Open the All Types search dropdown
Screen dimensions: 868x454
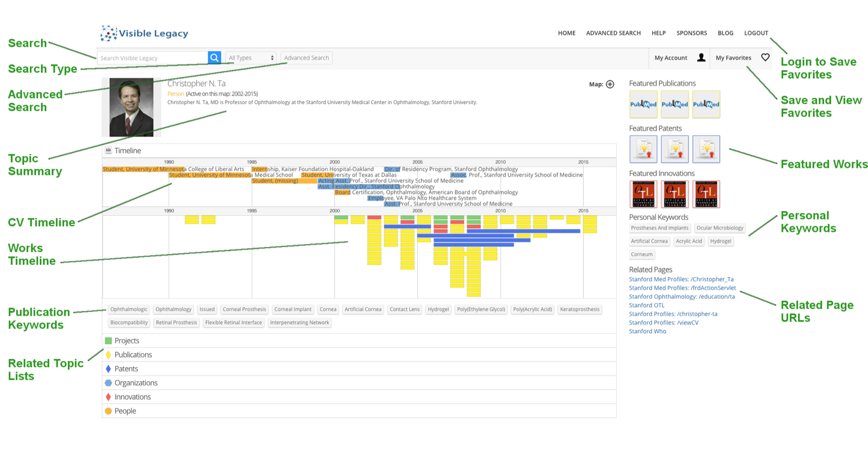click(251, 58)
